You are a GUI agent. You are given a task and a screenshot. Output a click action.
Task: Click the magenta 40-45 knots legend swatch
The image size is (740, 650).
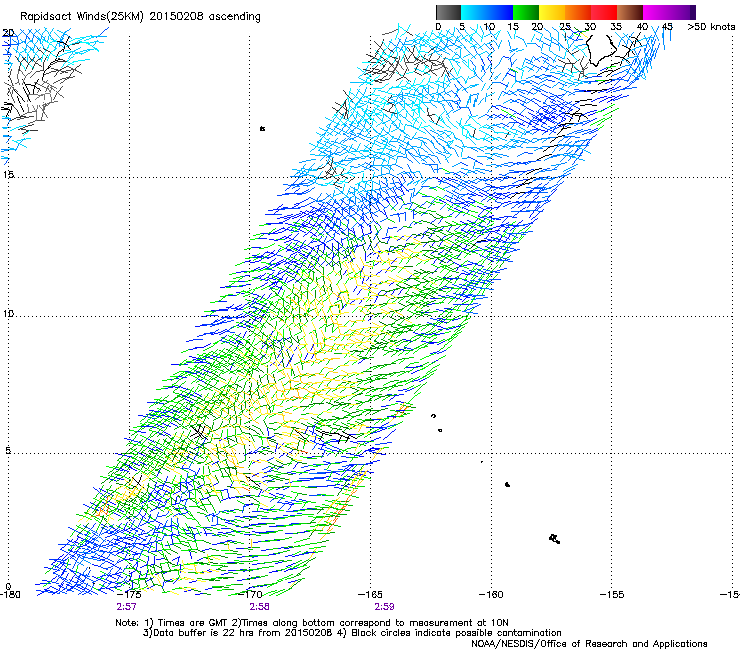point(656,12)
